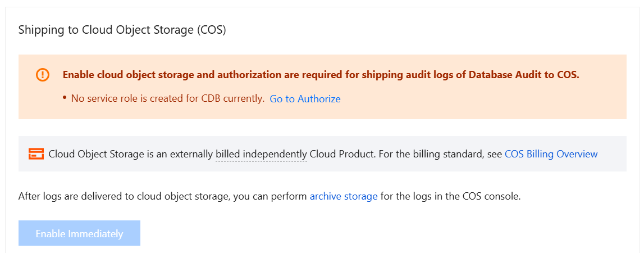Viewport: 644px width, 253px height.
Task: Open the COS Billing Overview link
Action: (x=551, y=153)
